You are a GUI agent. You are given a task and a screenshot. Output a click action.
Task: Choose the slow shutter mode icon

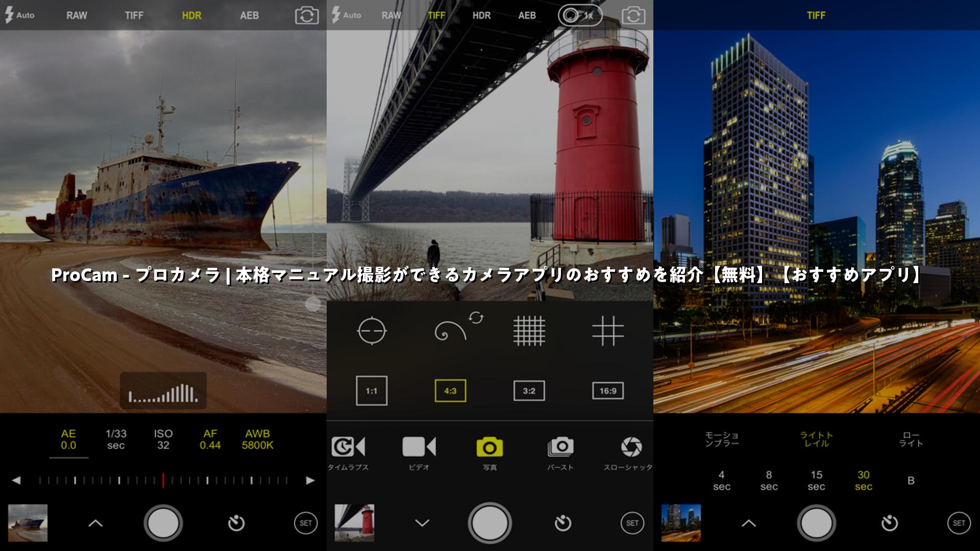(631, 447)
